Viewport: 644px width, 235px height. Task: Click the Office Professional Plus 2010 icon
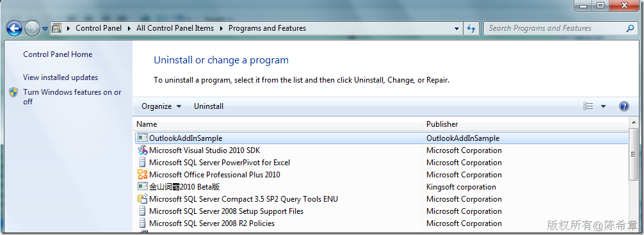pyautogui.click(x=142, y=175)
